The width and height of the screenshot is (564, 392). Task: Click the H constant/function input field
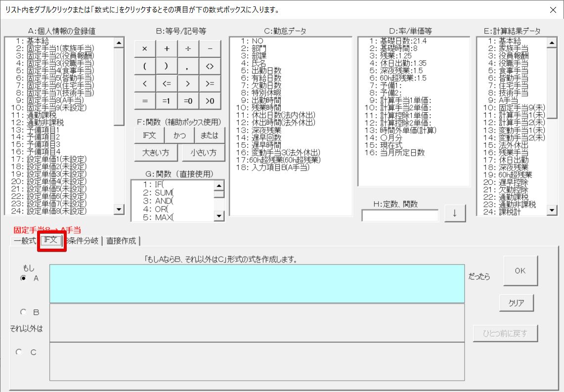point(400,216)
